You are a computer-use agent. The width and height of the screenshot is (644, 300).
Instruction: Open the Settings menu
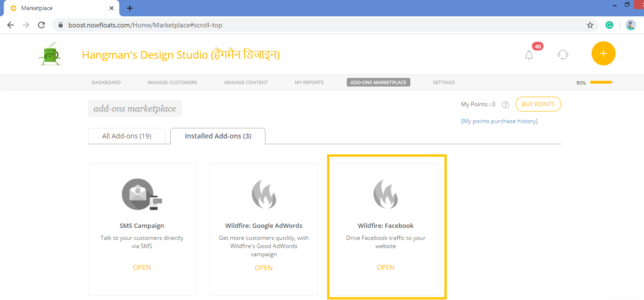(444, 82)
